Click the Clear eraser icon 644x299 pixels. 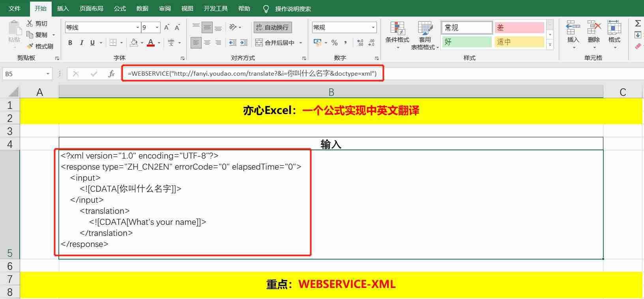[x=638, y=46]
